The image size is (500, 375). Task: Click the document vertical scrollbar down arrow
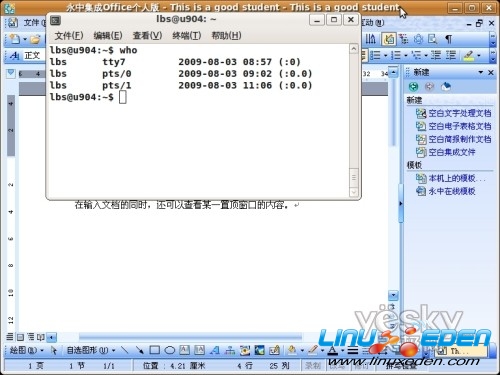tap(393, 295)
